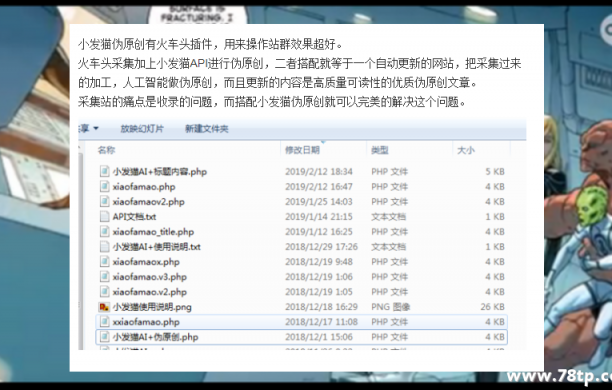The width and height of the screenshot is (612, 390).
Task: Open the share dropdown arrow in toolbar
Action: tap(96, 128)
